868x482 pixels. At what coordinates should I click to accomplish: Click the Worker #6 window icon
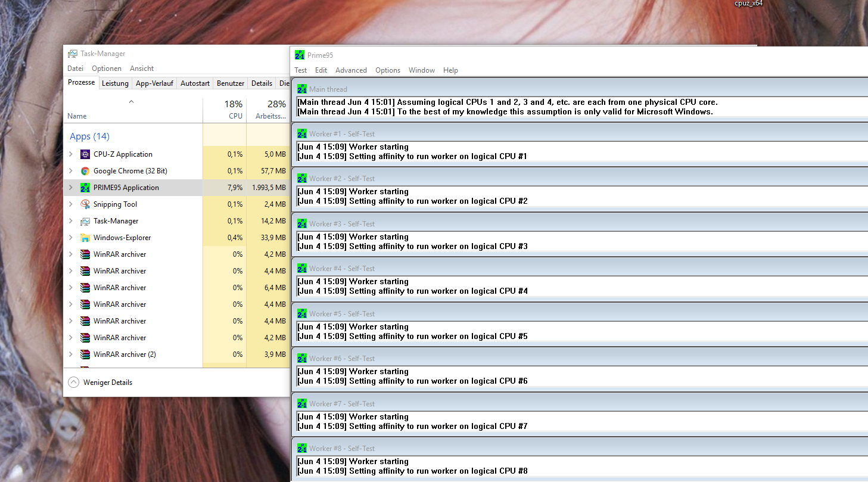click(x=302, y=358)
